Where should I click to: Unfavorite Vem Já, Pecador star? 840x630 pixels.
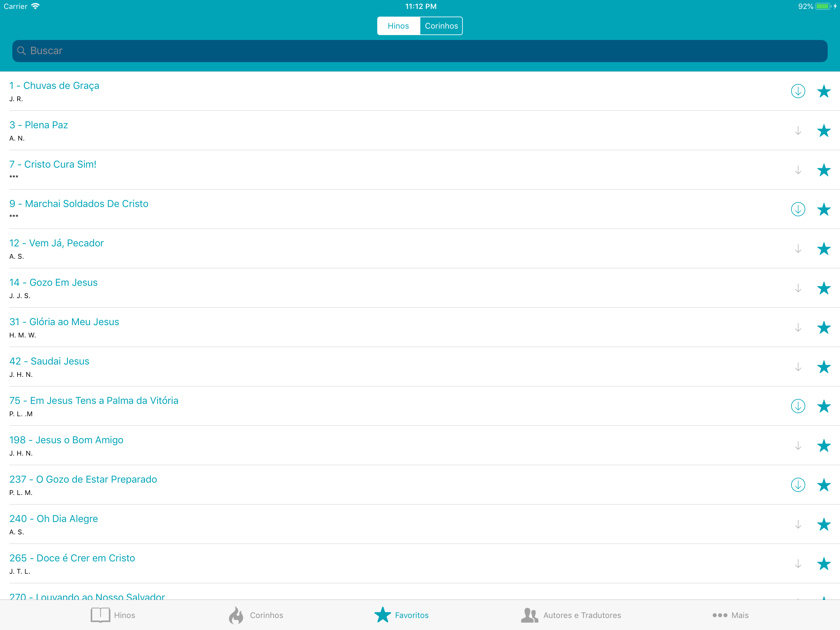[x=824, y=249]
